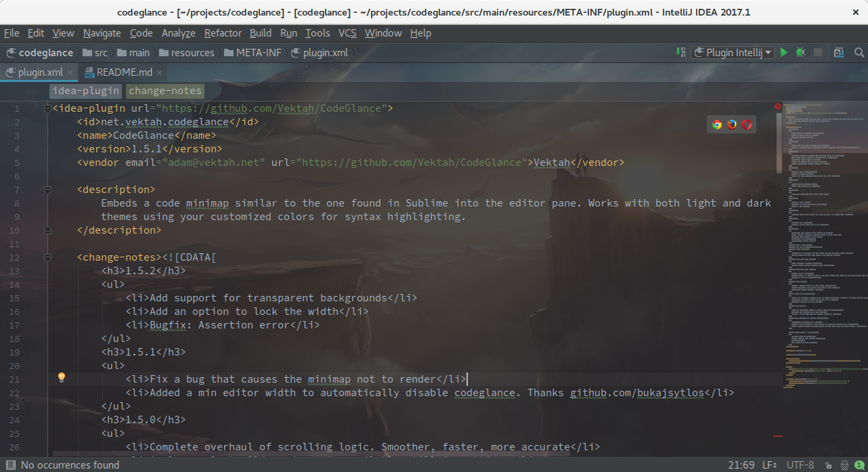
Task: Start debugging with the bug icon
Action: (x=800, y=52)
